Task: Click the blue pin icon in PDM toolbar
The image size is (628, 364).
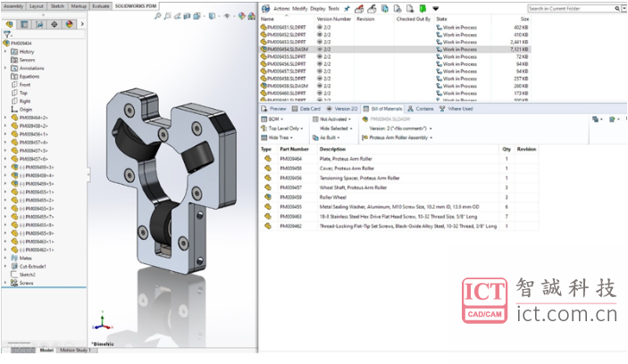Action: 347,8
